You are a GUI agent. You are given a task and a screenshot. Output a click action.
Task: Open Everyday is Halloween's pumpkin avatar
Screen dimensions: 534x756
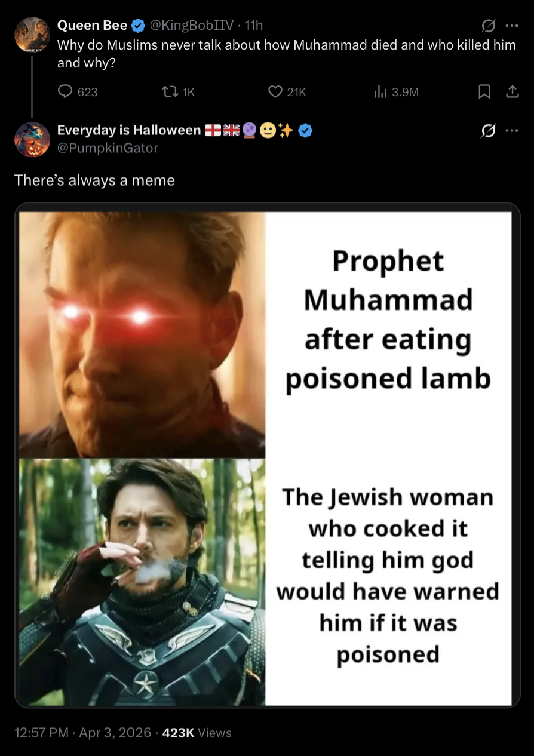[x=32, y=139]
